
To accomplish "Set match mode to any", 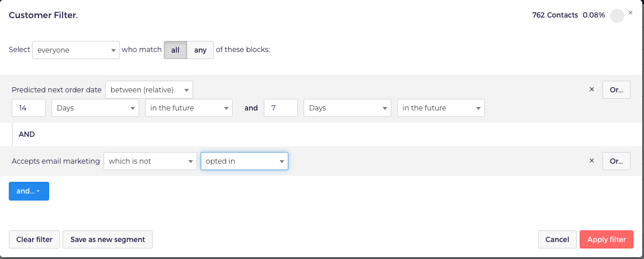I will [201, 50].
